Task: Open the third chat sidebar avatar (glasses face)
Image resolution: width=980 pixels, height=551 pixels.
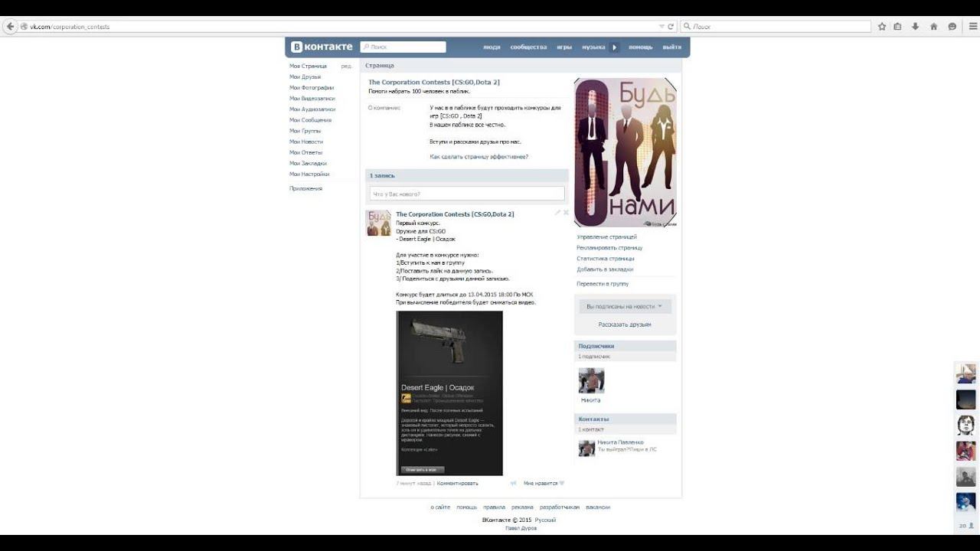Action: (965, 425)
